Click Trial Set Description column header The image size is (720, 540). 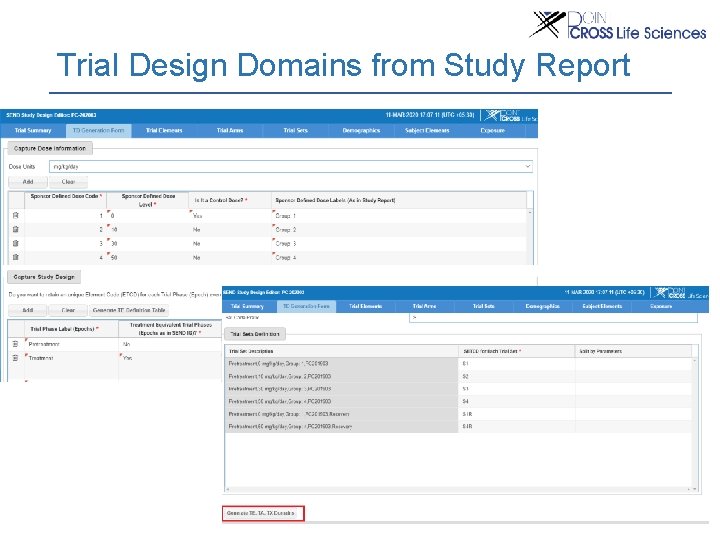pos(341,351)
